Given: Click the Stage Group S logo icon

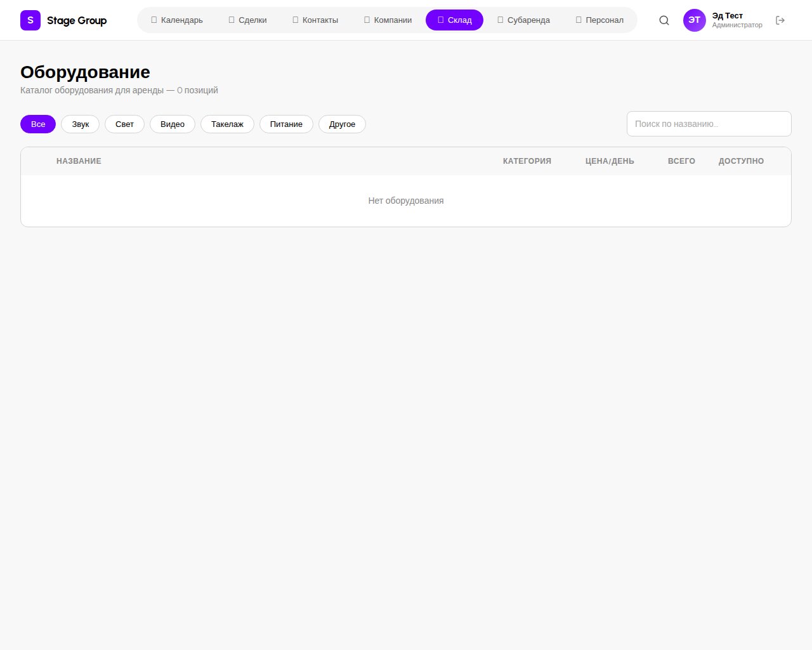Looking at the screenshot, I should pos(30,20).
